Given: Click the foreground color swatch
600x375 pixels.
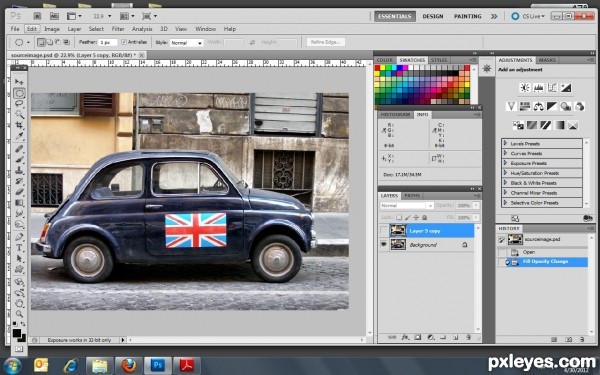Looking at the screenshot, I should click(x=16, y=333).
